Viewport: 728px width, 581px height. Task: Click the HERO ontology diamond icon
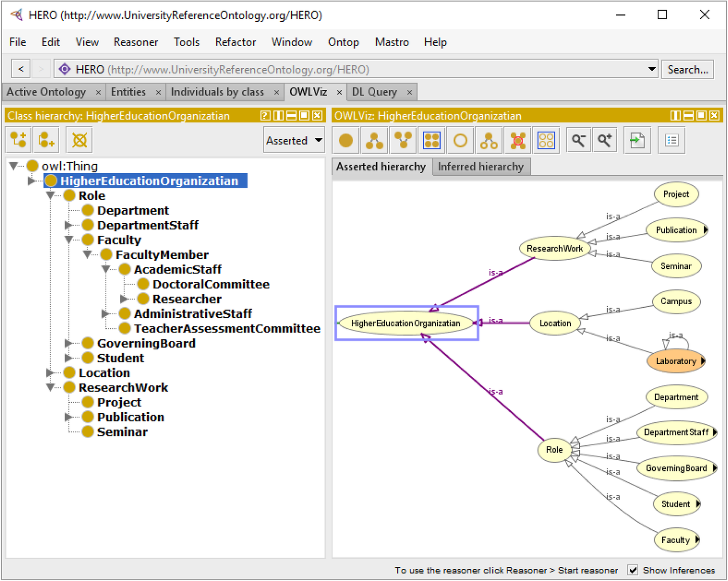coord(65,69)
